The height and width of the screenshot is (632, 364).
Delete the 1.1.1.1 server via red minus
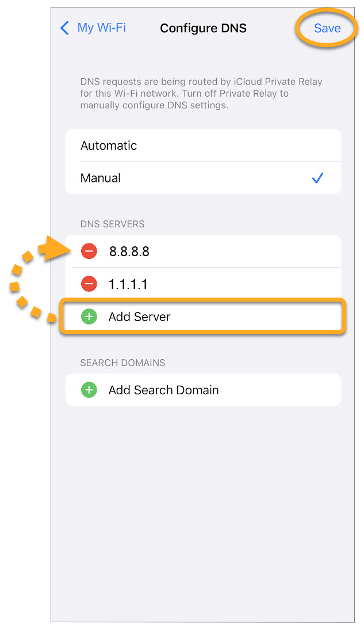click(x=89, y=284)
